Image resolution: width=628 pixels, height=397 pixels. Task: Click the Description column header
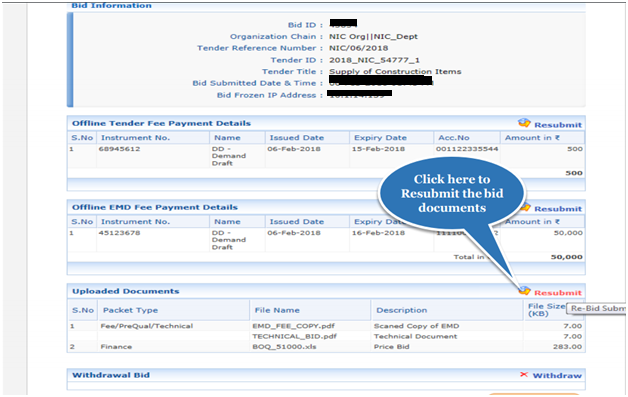401,310
